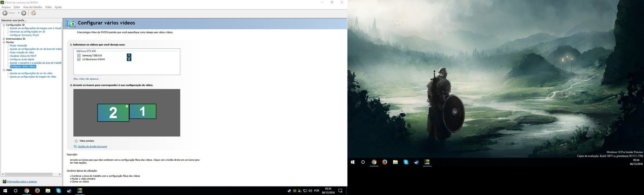Collapse the Monitor tree node
The height and width of the screenshot is (195, 644).
4,42
